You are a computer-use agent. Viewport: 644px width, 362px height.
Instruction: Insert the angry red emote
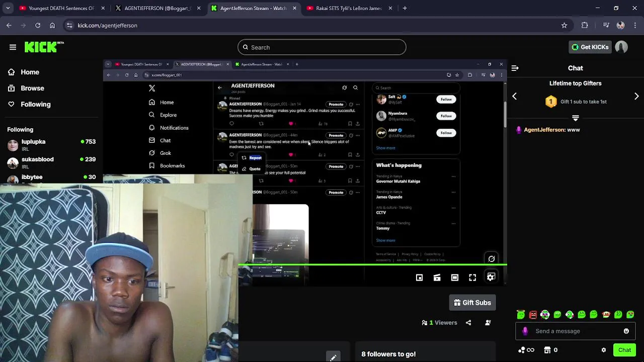(533, 315)
